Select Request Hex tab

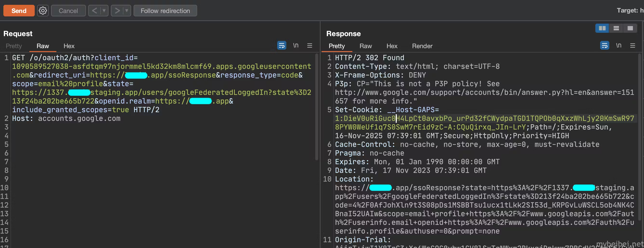click(69, 46)
